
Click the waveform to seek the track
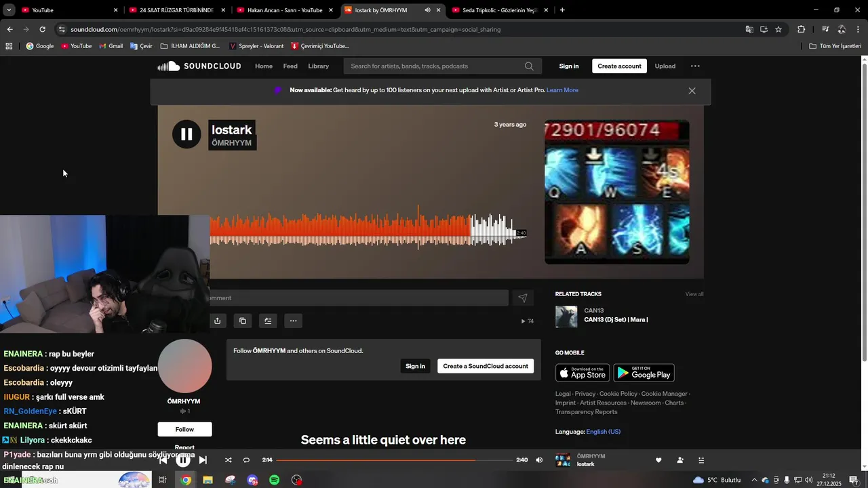pos(368,228)
